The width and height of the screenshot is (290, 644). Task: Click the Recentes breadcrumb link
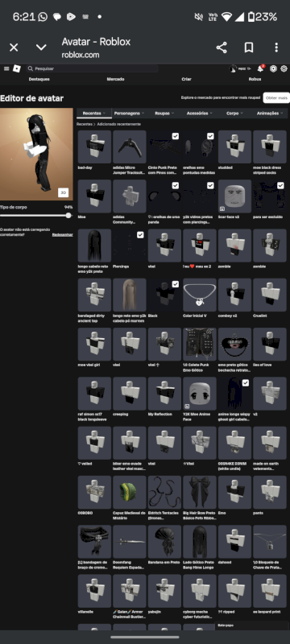click(85, 124)
